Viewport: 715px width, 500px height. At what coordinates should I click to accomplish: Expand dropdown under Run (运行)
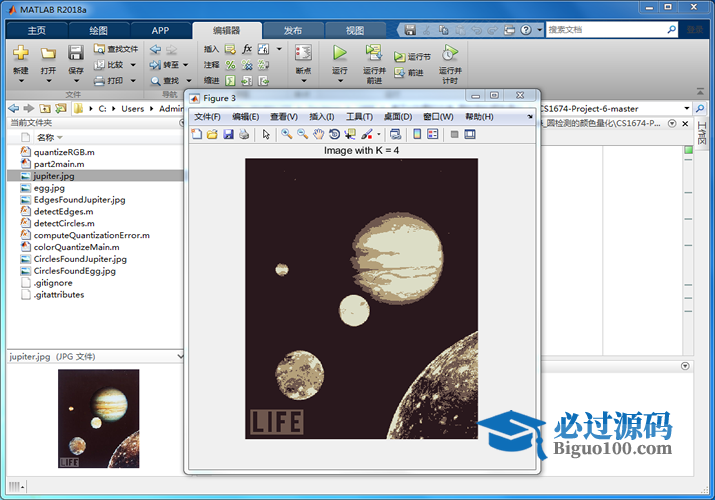click(x=340, y=81)
